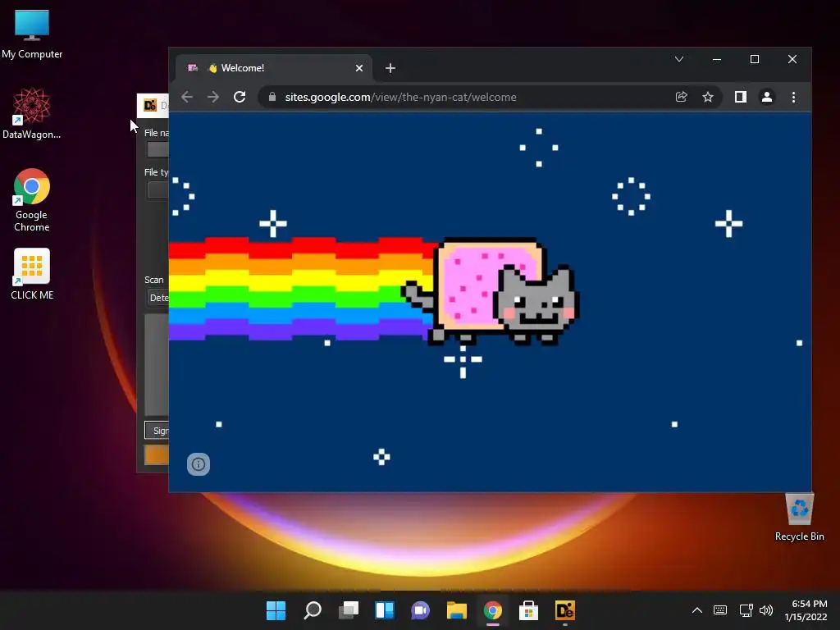Open the CLICK ME desktop shortcut
The height and width of the screenshot is (630, 840).
32,274
